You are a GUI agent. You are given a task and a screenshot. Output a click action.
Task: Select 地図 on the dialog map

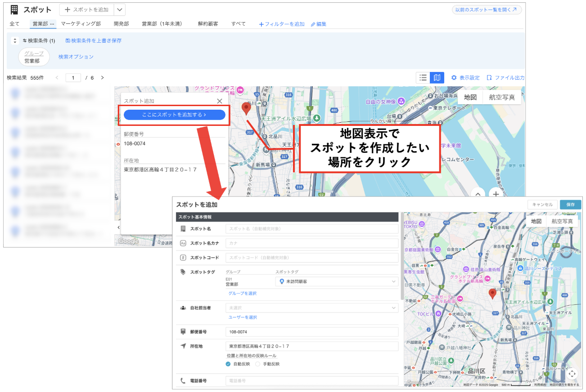tap(536, 221)
